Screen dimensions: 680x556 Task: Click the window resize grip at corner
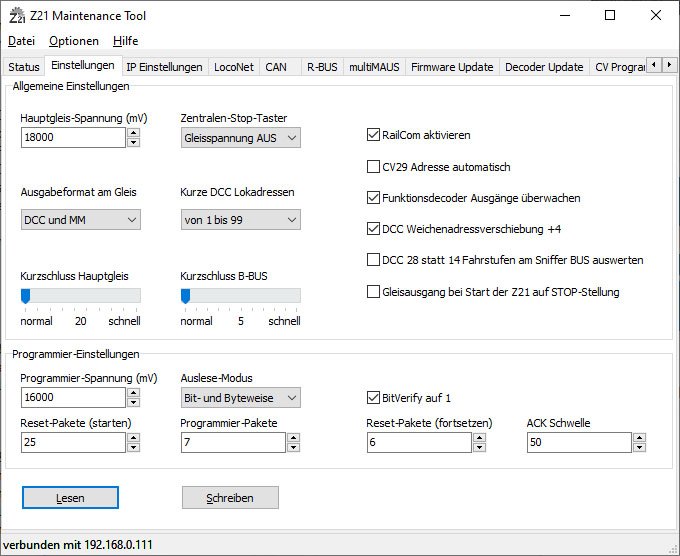(673, 549)
